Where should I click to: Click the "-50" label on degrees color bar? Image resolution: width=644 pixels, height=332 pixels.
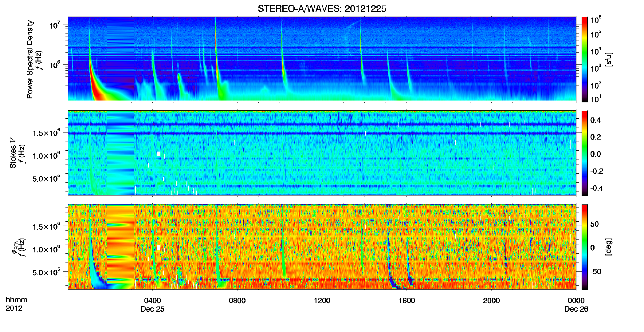[x=596, y=271]
